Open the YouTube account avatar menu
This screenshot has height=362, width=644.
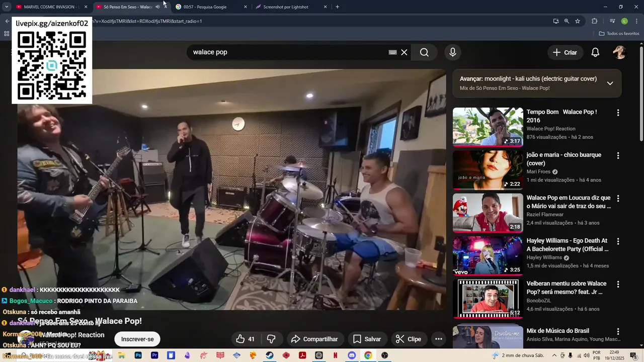coord(619,52)
